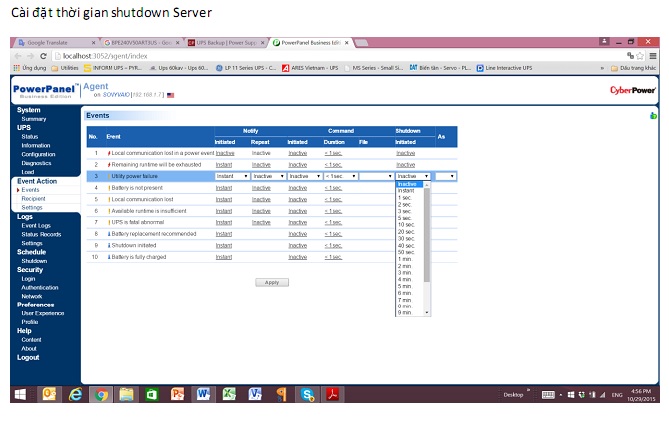Open Chrome from the Windows taskbar
This screenshot has height=432, width=669.
point(101,394)
